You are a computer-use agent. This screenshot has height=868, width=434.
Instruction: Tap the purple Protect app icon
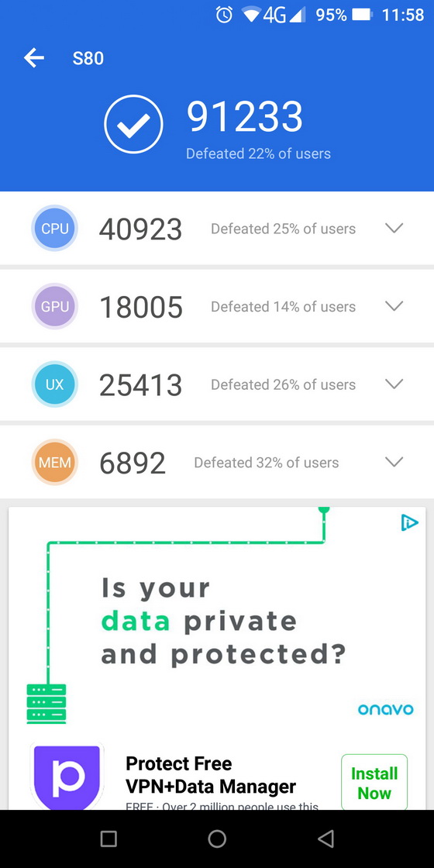67,777
